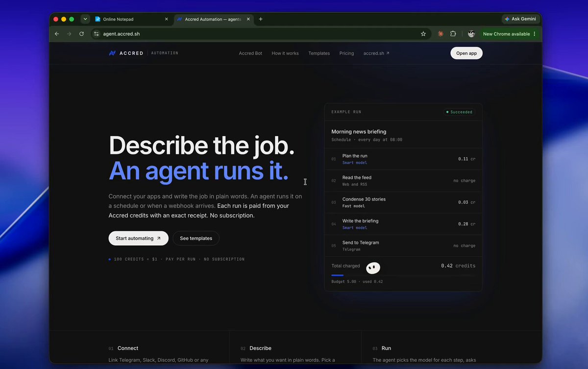Go back using the browser back arrow
588x369 pixels.
pos(57,34)
